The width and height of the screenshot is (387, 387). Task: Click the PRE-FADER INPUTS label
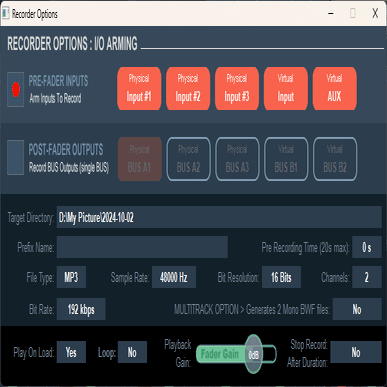tap(58, 81)
